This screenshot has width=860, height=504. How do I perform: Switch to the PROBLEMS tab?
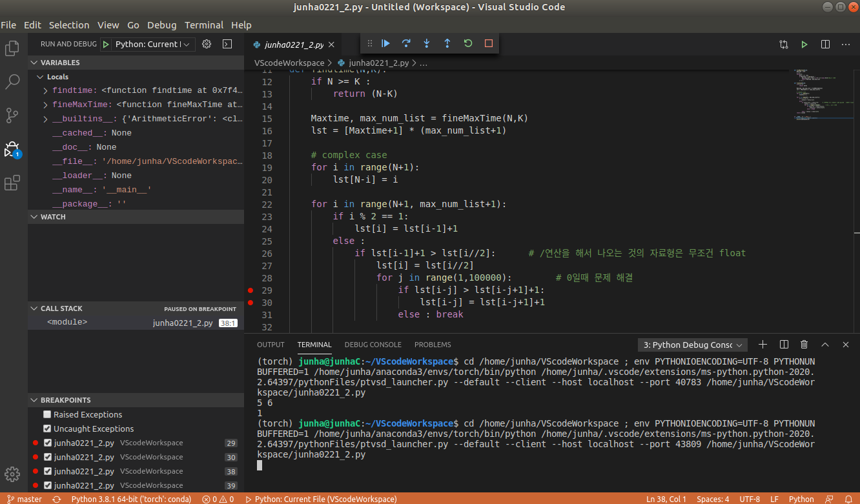pos(433,345)
